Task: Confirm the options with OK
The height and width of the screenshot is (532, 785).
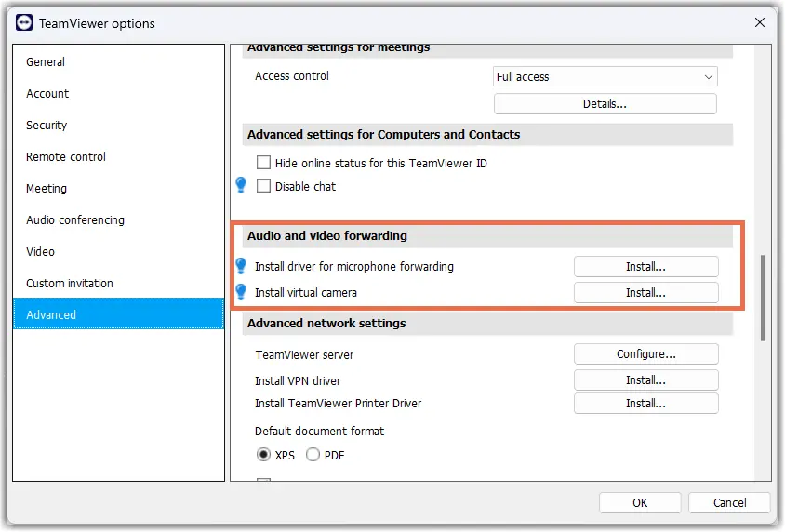Action: (640, 502)
